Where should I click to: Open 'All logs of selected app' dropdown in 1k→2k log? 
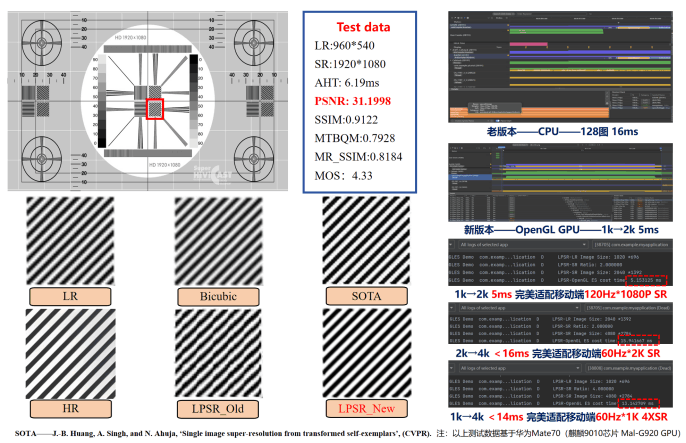pos(522,244)
